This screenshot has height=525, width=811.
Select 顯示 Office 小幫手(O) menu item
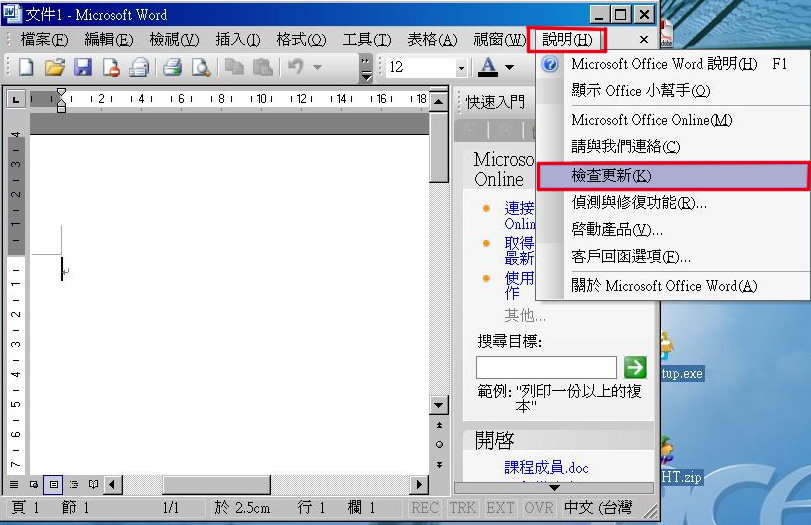(673, 91)
